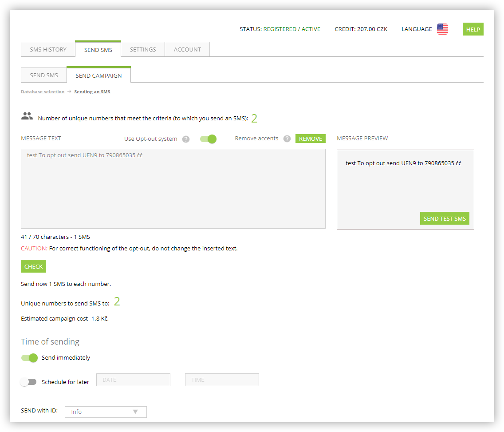
Task: Open the Settings tab
Action: point(143,49)
